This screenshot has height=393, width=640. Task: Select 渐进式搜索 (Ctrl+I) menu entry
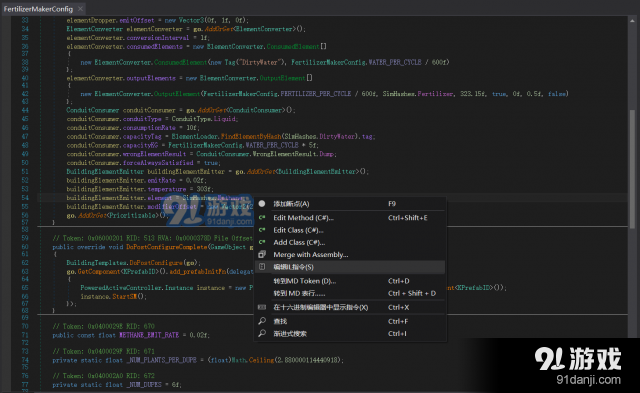350,333
